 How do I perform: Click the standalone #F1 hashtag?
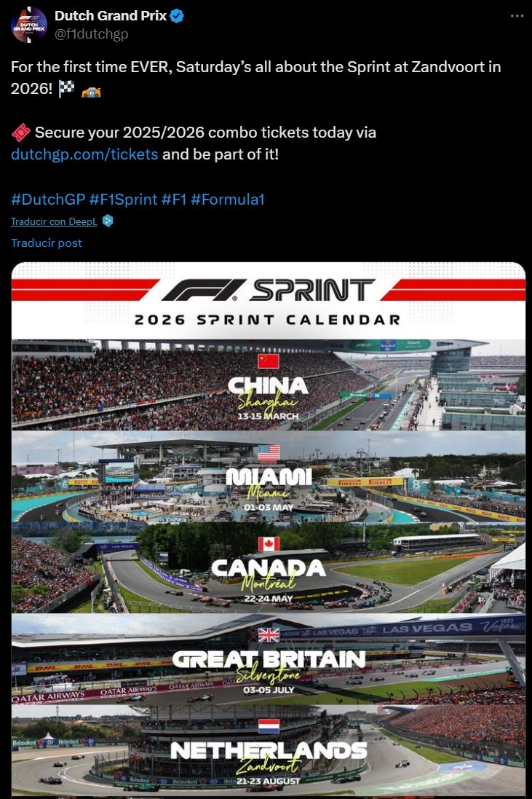[173, 199]
